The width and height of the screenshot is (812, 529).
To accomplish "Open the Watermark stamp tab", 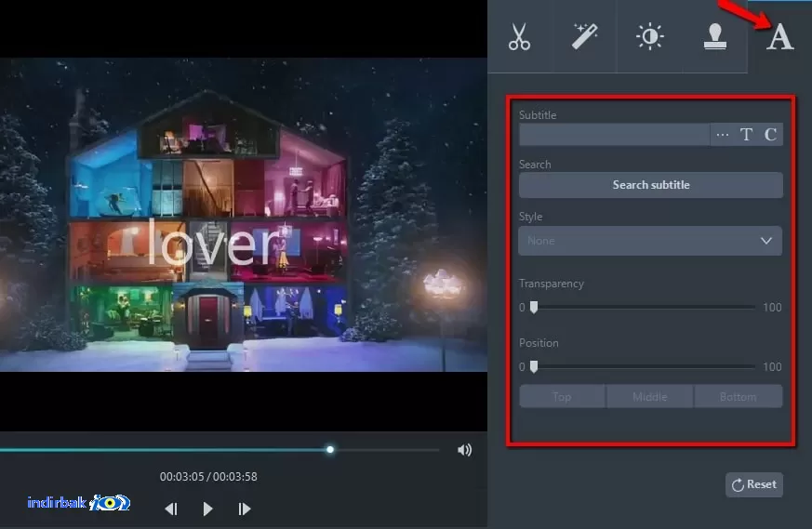I will point(714,36).
